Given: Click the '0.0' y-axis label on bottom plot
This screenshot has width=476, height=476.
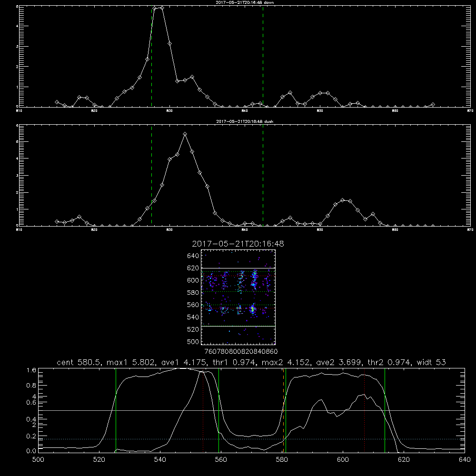Looking at the screenshot, I should coord(31,451).
